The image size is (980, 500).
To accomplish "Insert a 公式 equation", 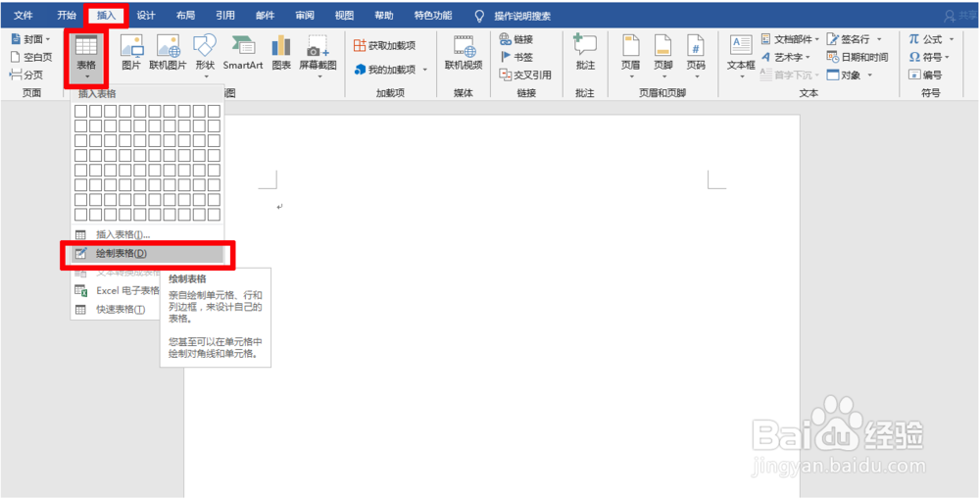I will [x=931, y=39].
